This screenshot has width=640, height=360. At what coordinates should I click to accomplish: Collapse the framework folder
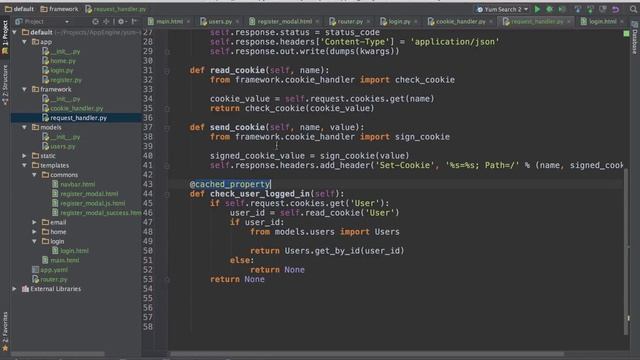click(x=24, y=89)
